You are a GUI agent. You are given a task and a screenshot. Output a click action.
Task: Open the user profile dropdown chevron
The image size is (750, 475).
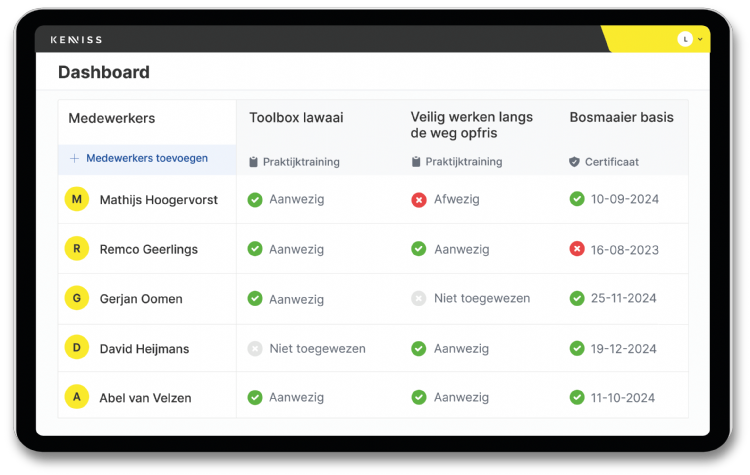(x=700, y=40)
